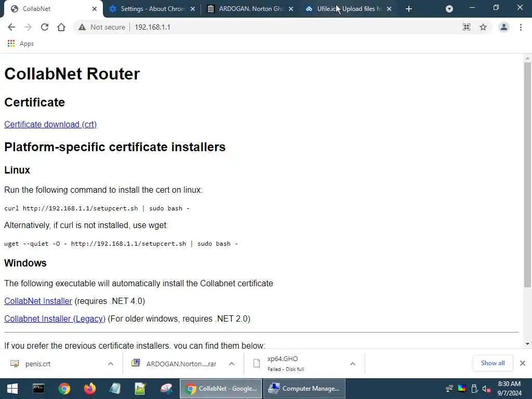Close the Ufile.io tab
This screenshot has width=532, height=399.
[x=389, y=9]
